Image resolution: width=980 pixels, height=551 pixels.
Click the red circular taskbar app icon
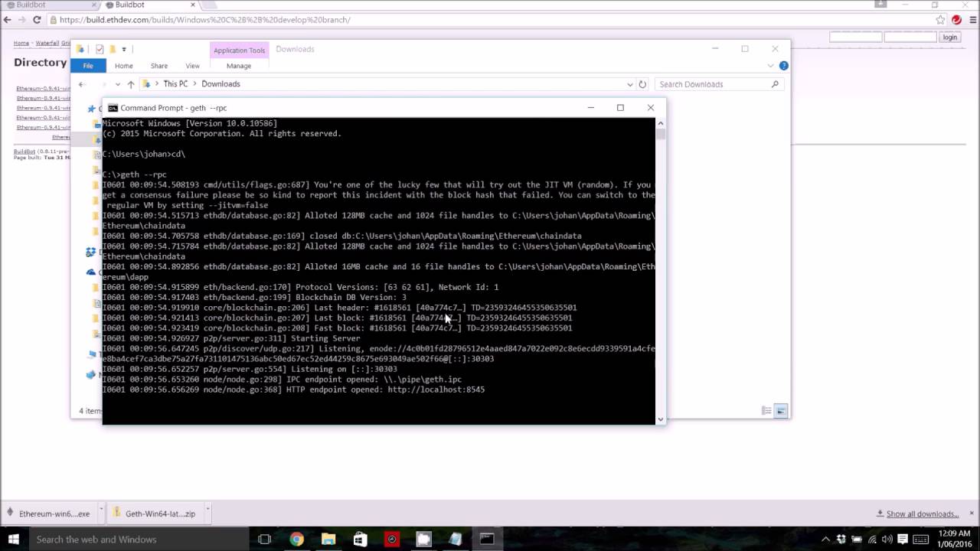pos(392,540)
